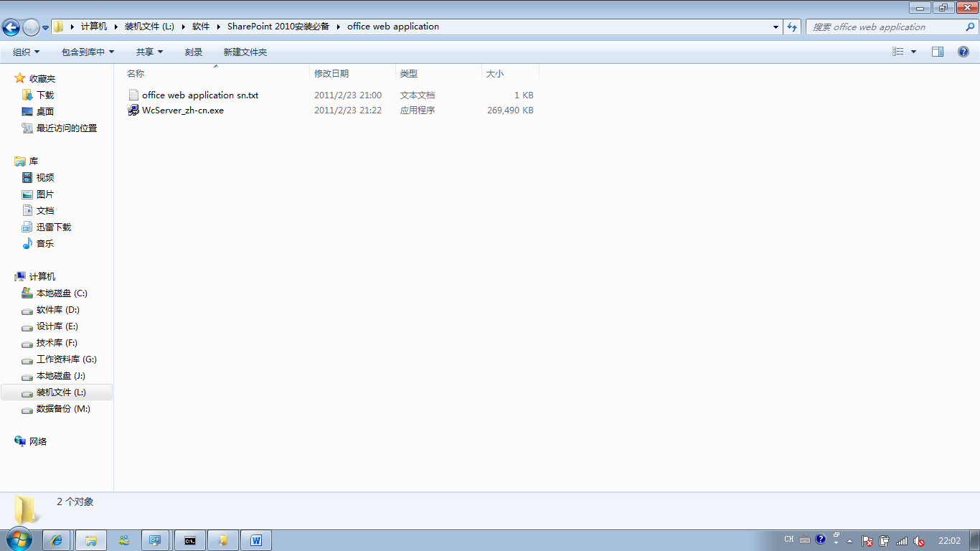Click 软件 in the address breadcrumb
Image resolution: width=980 pixels, height=551 pixels.
point(201,27)
